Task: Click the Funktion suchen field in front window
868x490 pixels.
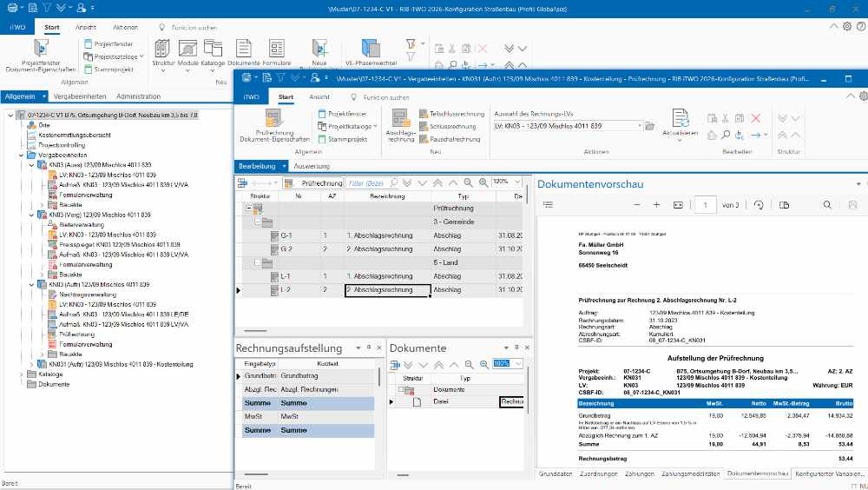Action: point(386,97)
